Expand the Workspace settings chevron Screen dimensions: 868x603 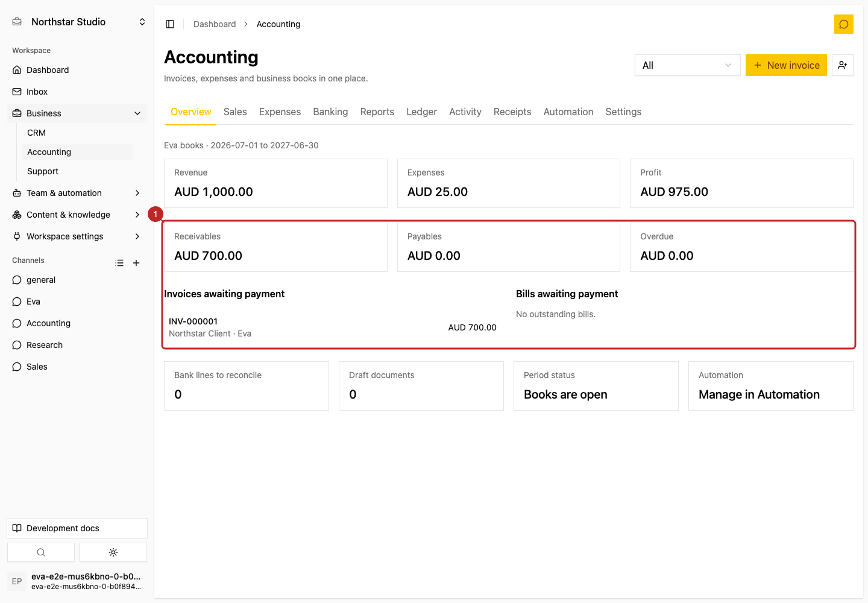[x=137, y=236]
